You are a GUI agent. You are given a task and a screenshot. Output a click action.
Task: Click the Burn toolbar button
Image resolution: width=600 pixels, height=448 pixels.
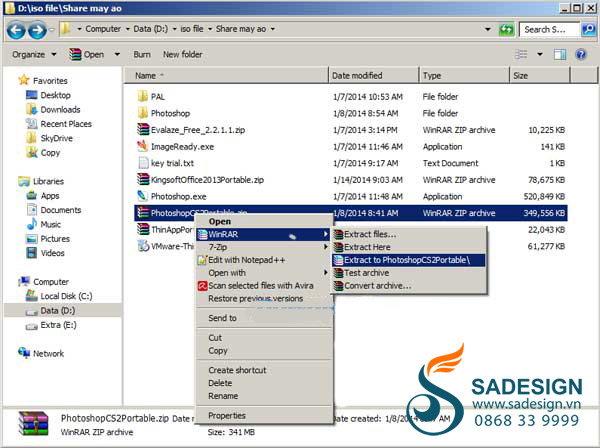coord(142,54)
